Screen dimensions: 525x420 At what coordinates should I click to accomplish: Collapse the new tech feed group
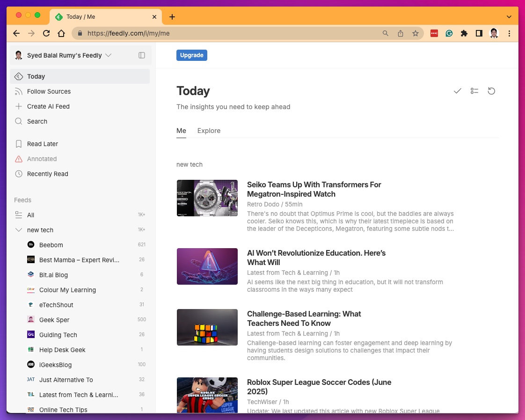pyautogui.click(x=19, y=230)
